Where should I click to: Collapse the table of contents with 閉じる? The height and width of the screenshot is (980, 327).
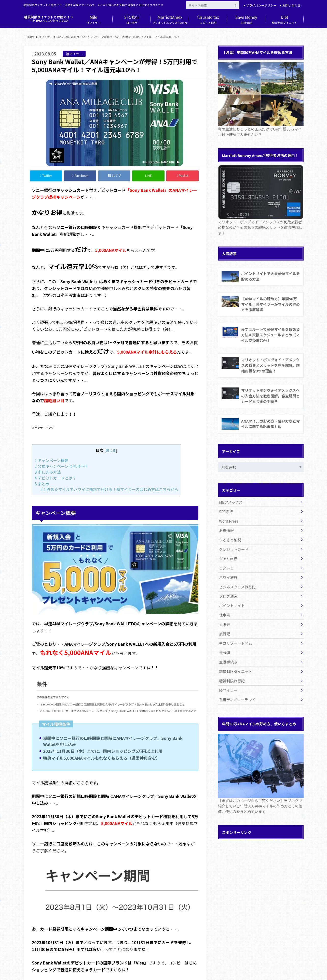(111, 450)
